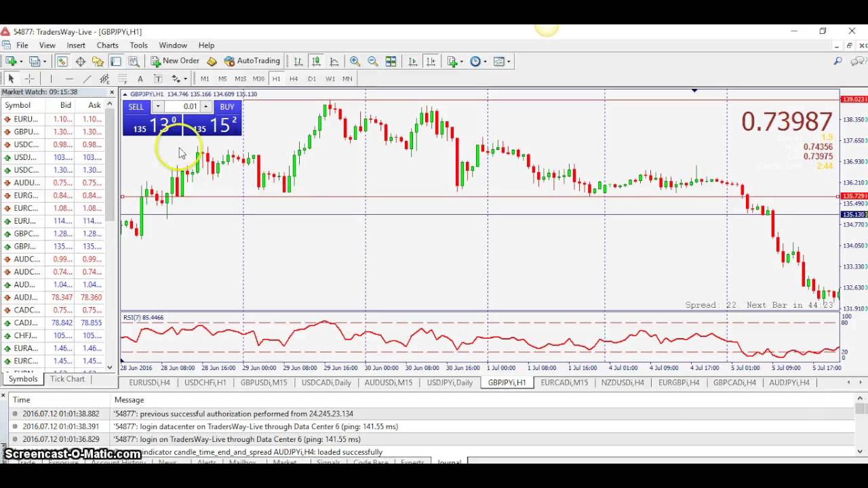Set timeframe to M15
Viewport: 868px width, 488px height.
click(x=240, y=79)
